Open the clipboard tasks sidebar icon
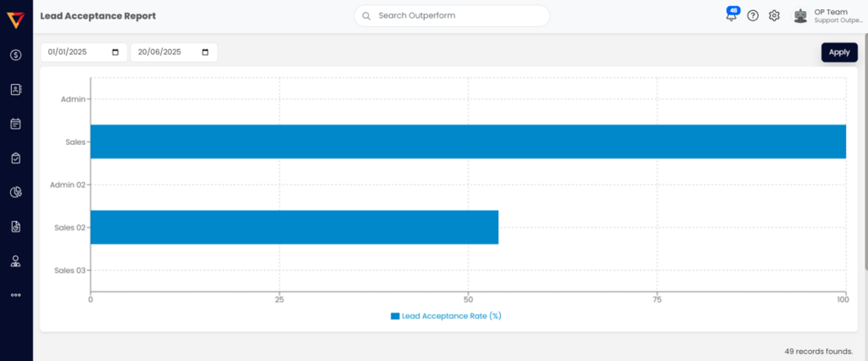This screenshot has width=868, height=361. tap(15, 158)
